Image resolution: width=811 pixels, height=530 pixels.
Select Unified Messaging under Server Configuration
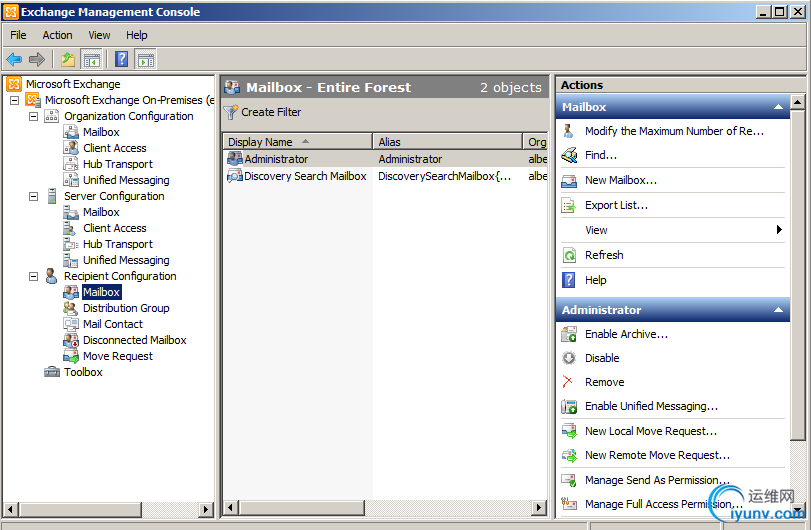[x=126, y=260]
